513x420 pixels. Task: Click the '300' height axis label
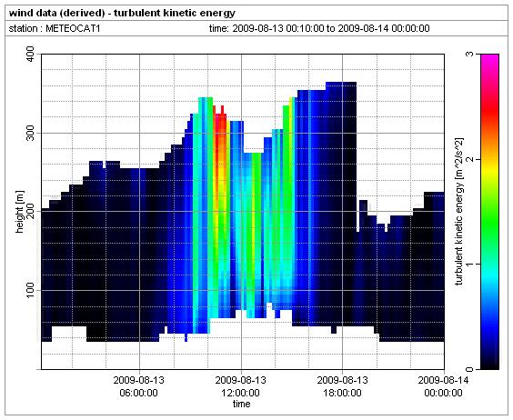[30, 133]
